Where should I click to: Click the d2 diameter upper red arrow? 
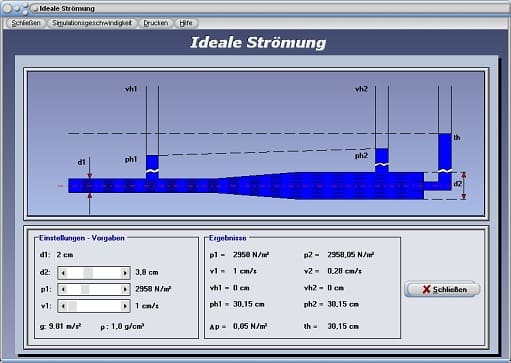pyautogui.click(x=463, y=175)
